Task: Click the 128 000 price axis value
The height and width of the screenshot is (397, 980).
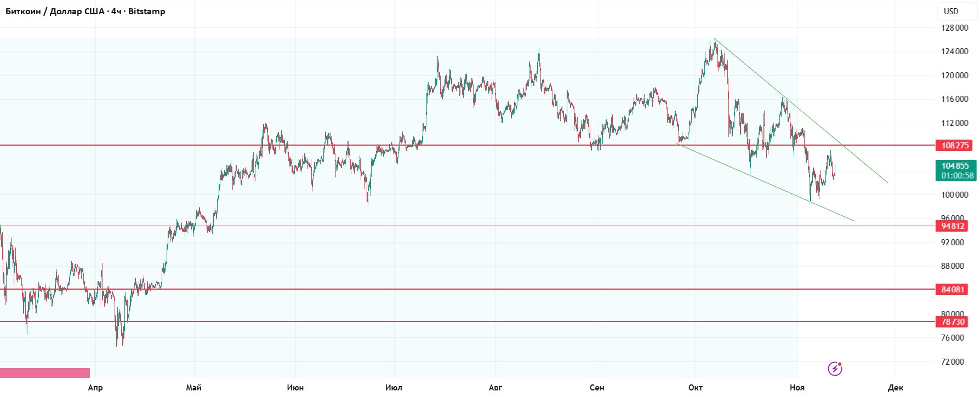Action: [955, 28]
